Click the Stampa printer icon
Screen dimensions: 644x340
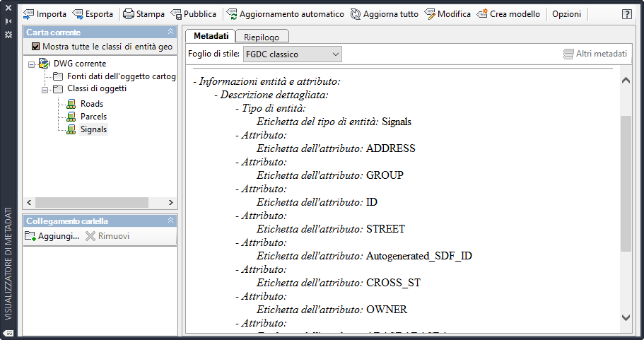pyautogui.click(x=129, y=14)
